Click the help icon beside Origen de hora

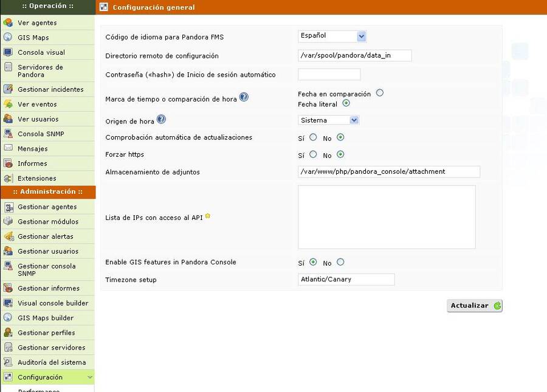coord(161,120)
